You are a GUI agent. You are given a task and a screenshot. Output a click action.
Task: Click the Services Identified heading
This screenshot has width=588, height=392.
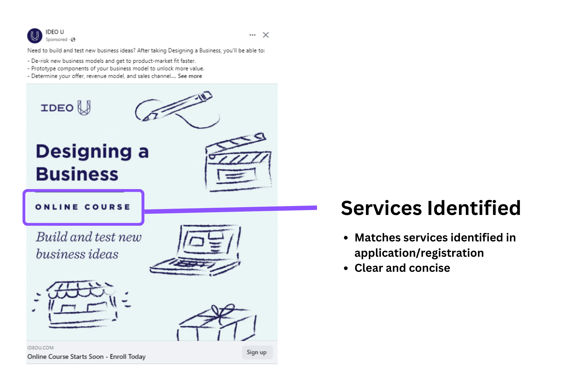click(x=431, y=208)
